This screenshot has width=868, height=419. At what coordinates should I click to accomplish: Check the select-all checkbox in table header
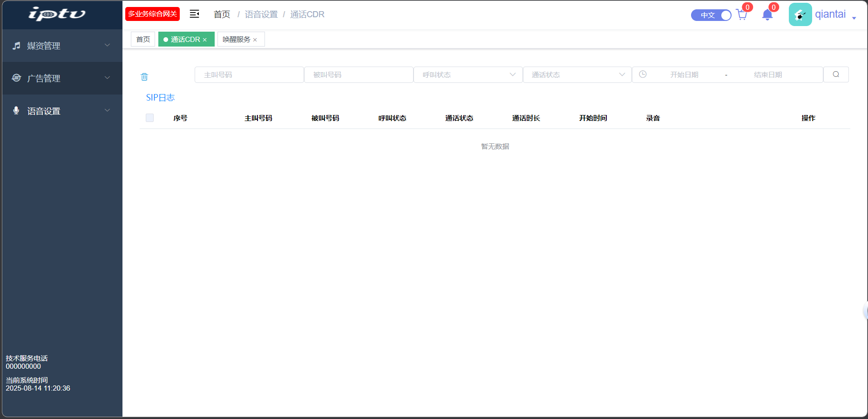[x=149, y=118]
